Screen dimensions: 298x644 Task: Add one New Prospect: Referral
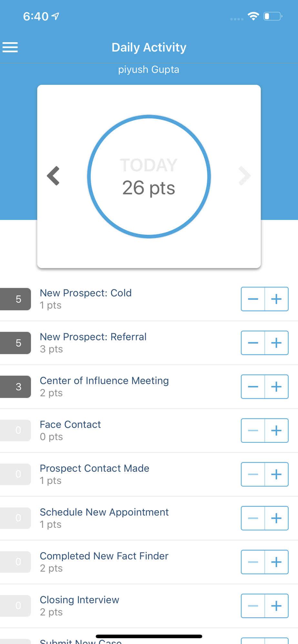[276, 343]
